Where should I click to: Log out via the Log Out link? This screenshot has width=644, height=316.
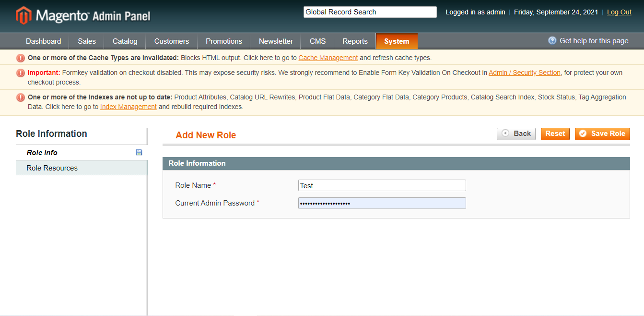(x=619, y=12)
